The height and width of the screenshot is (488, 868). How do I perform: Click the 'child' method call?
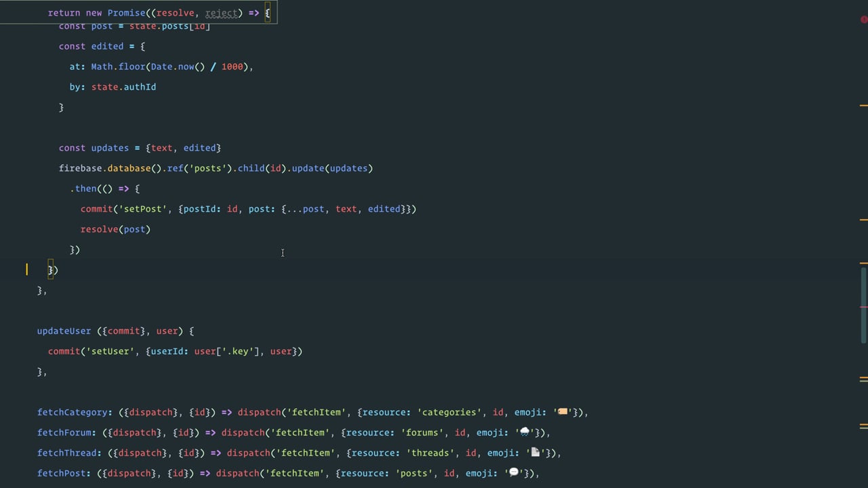pyautogui.click(x=252, y=168)
